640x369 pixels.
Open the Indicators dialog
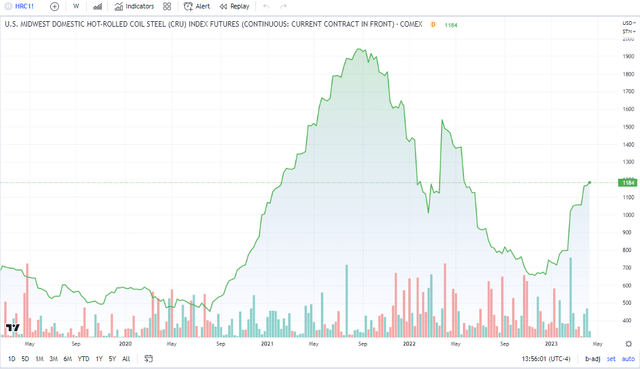point(134,7)
